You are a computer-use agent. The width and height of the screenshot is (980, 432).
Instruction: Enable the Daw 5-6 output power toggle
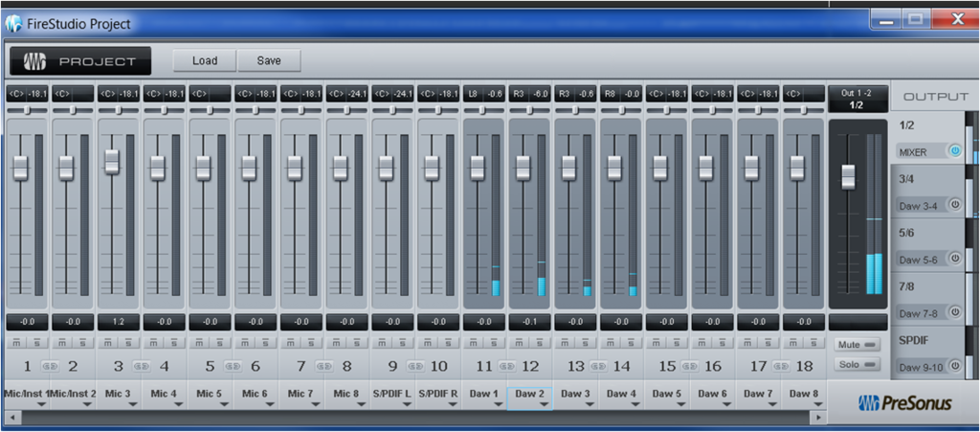[954, 259]
